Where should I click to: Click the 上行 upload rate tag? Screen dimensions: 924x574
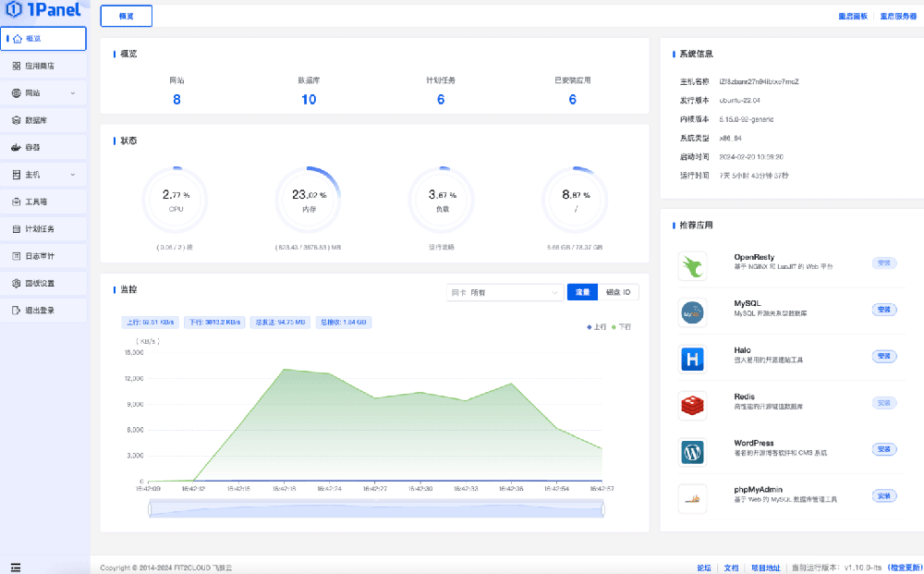[x=151, y=323]
